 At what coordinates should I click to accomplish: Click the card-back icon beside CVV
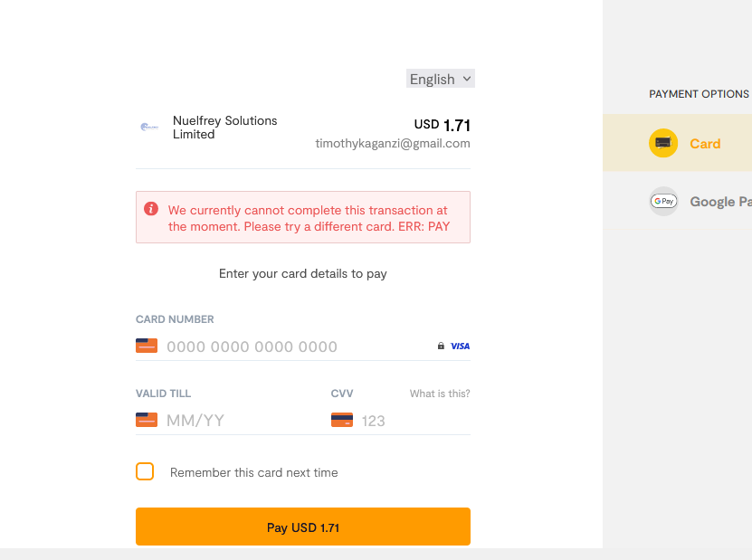coord(342,420)
